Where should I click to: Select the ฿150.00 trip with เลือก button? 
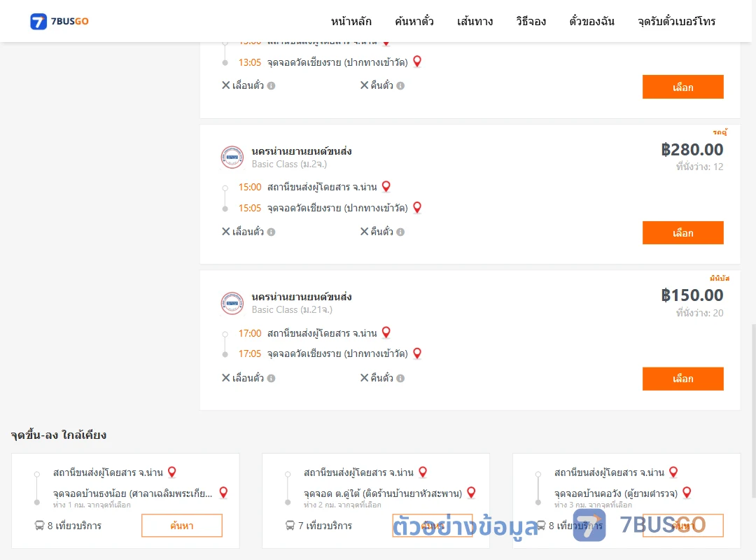pos(682,379)
